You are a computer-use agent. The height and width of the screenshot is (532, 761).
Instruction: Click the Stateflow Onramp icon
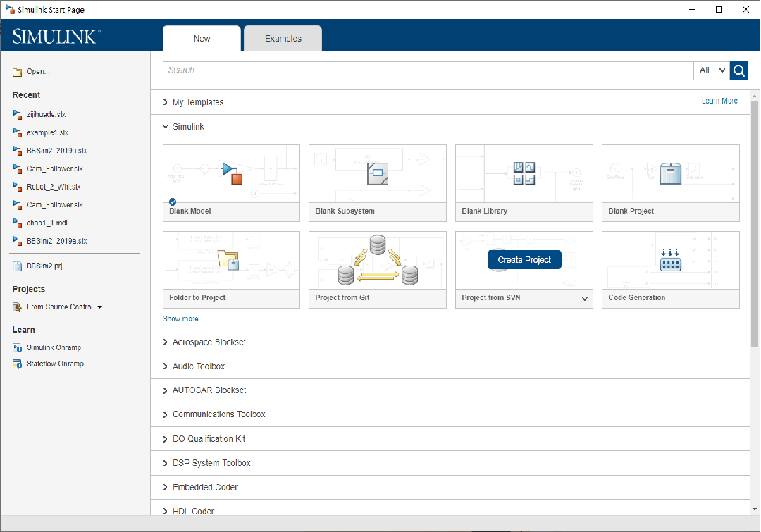click(18, 364)
